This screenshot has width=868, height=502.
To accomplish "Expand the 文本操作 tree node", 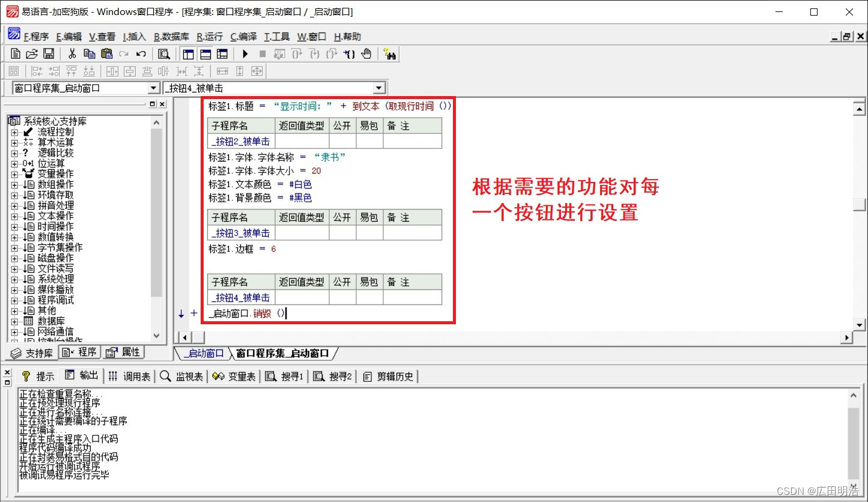I will point(14,216).
